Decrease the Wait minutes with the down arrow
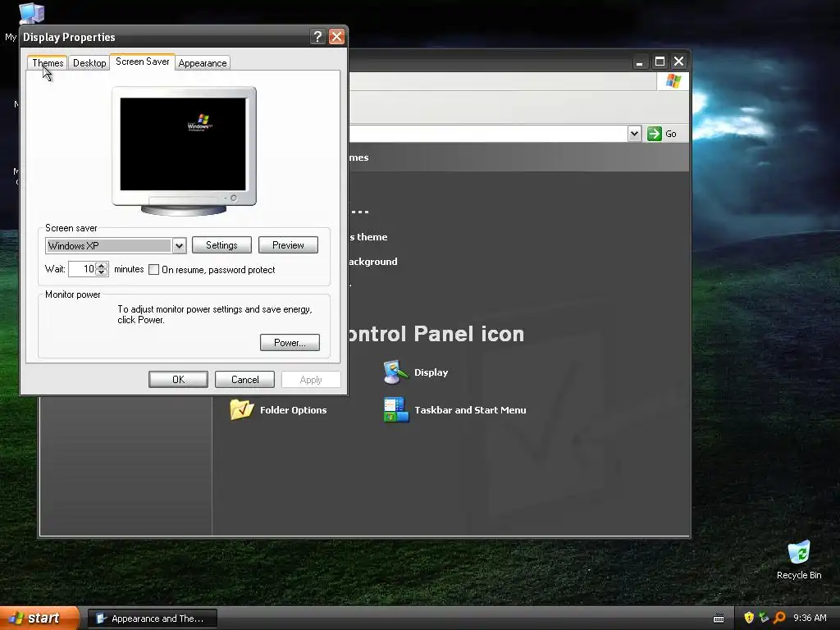The image size is (840, 630). click(x=102, y=272)
